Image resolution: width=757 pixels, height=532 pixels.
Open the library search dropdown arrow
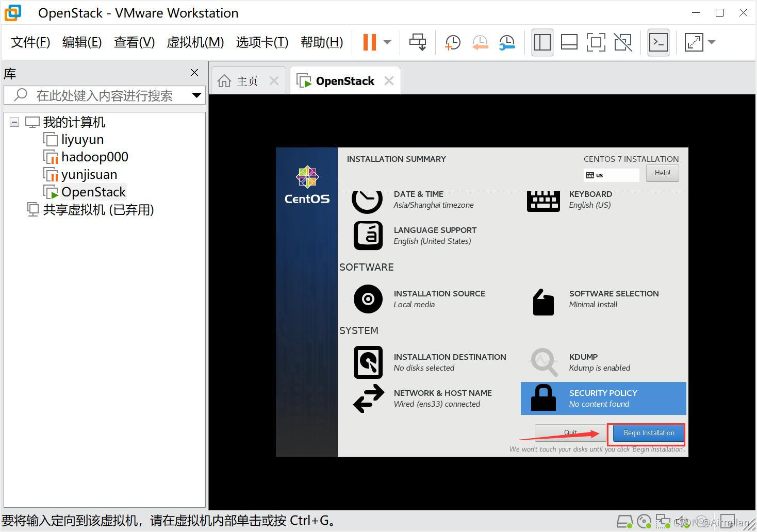coord(196,95)
